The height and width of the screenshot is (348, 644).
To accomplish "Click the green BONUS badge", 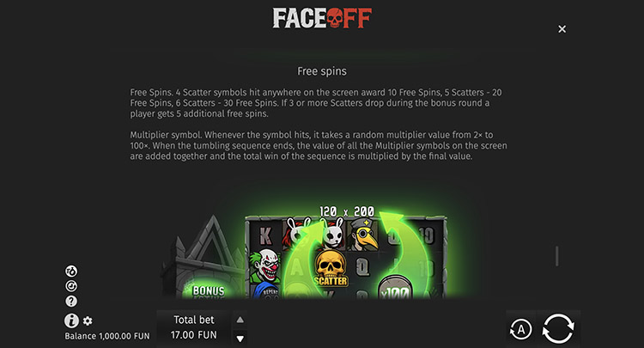I will click(209, 290).
